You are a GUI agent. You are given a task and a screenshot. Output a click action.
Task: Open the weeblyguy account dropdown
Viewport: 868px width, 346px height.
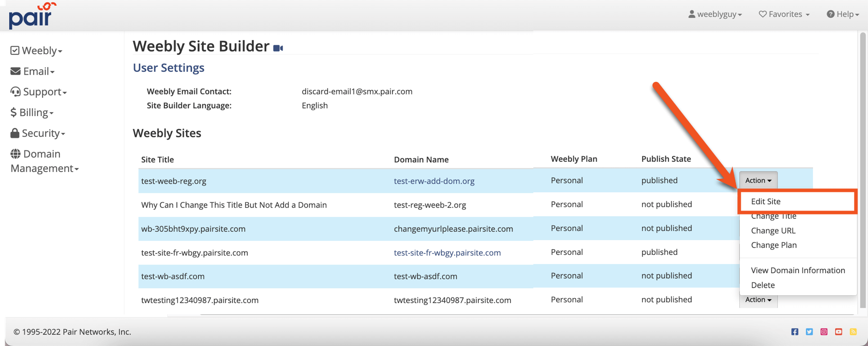pos(715,14)
